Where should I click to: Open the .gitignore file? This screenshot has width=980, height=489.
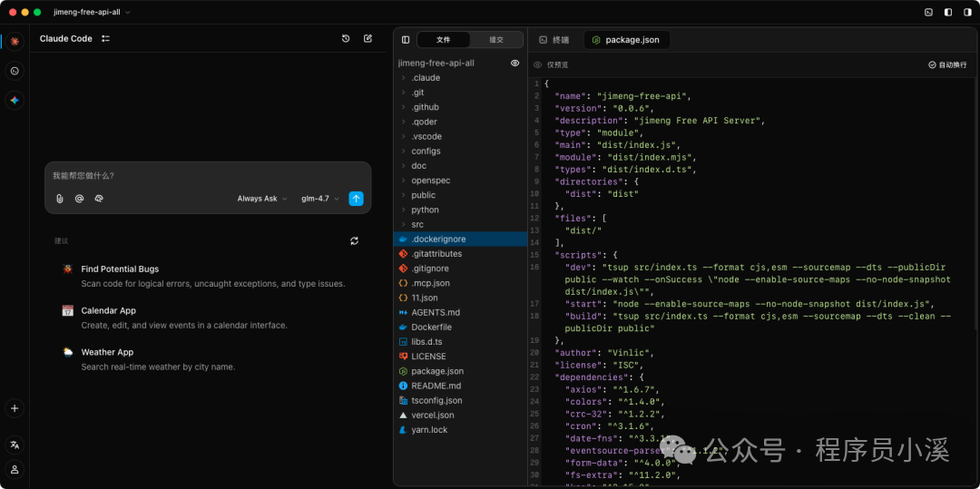(x=460, y=269)
